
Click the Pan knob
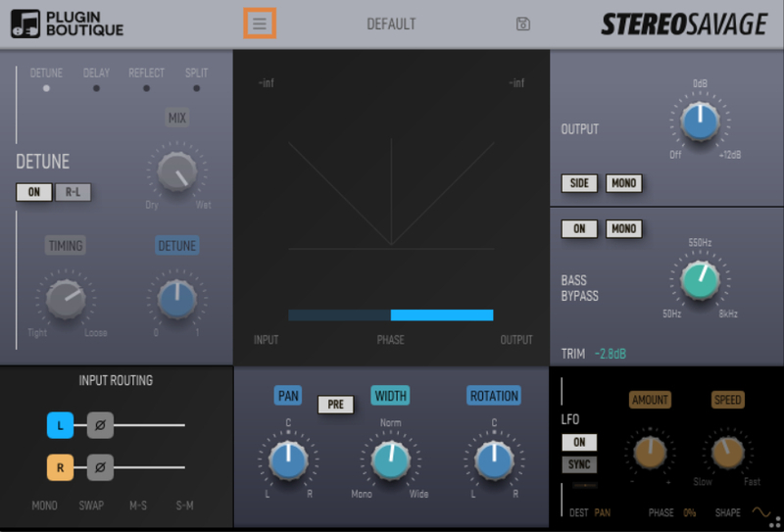pyautogui.click(x=288, y=460)
